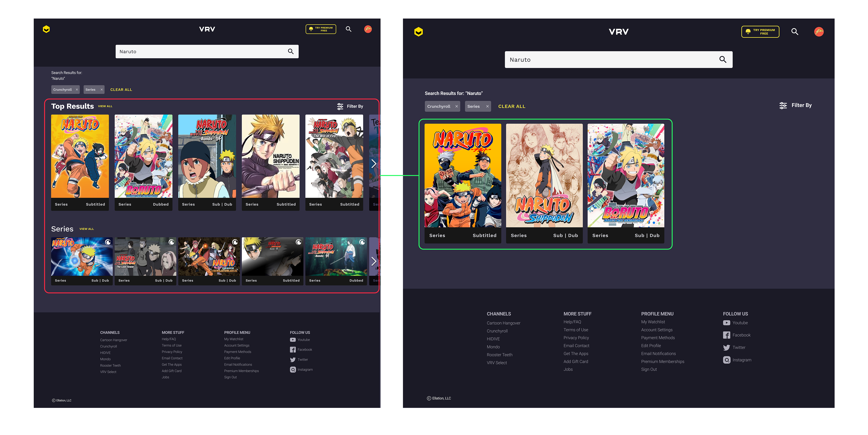868x435 pixels.
Task: Click Twitter icon in left footer
Action: 293,360
